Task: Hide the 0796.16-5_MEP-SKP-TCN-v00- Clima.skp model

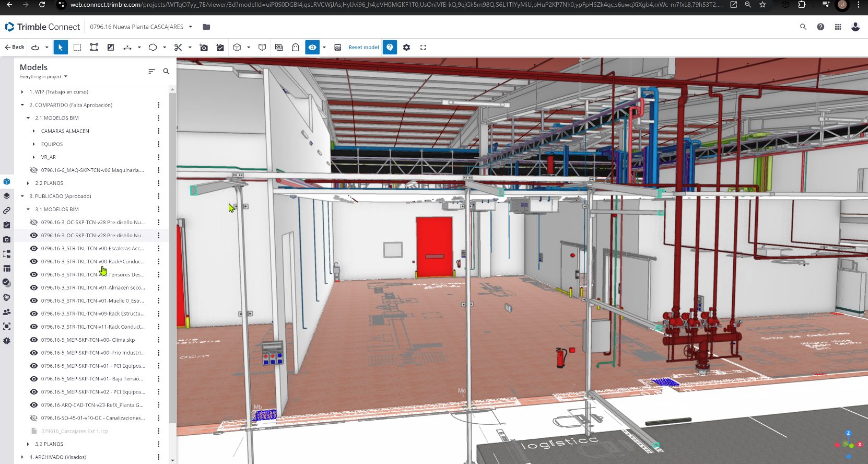Action: (x=34, y=340)
